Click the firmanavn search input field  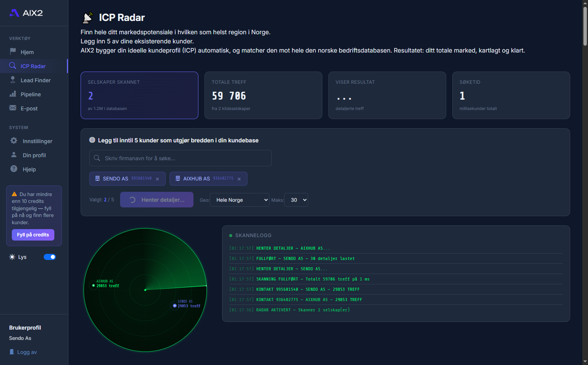[x=180, y=158]
